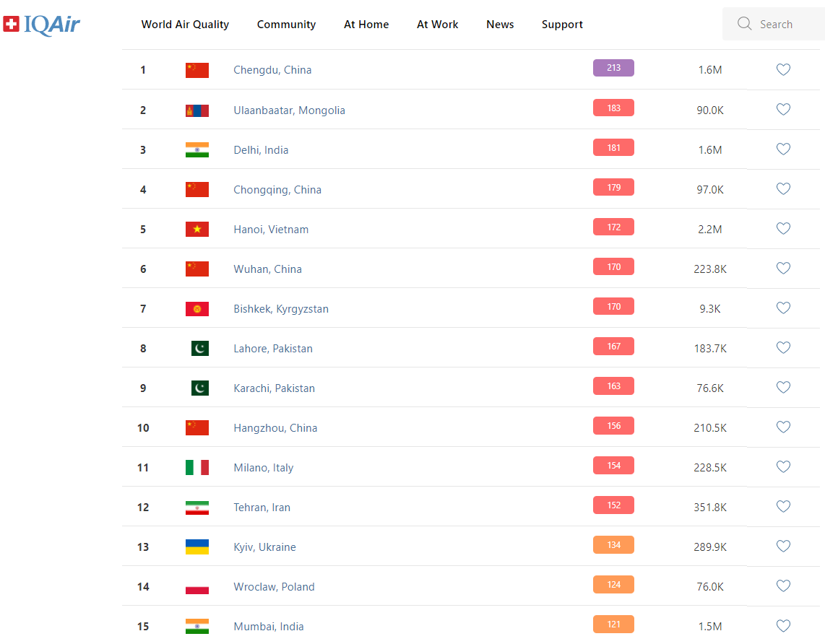Click the heart icon for Kyiv, Ukraine
Image resolution: width=825 pixels, height=644 pixels.
coord(783,547)
